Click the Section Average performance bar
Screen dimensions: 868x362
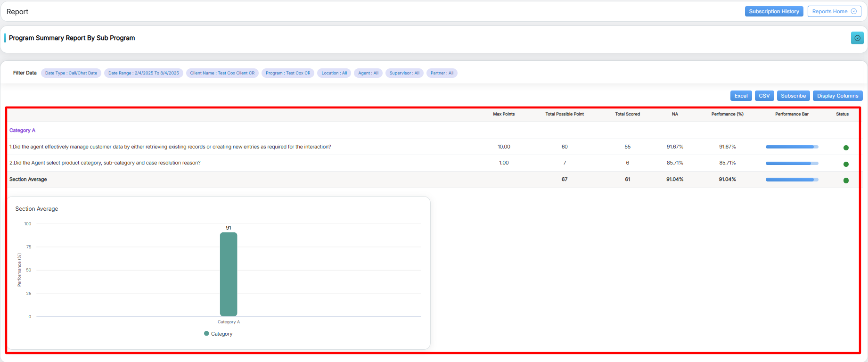(792, 180)
